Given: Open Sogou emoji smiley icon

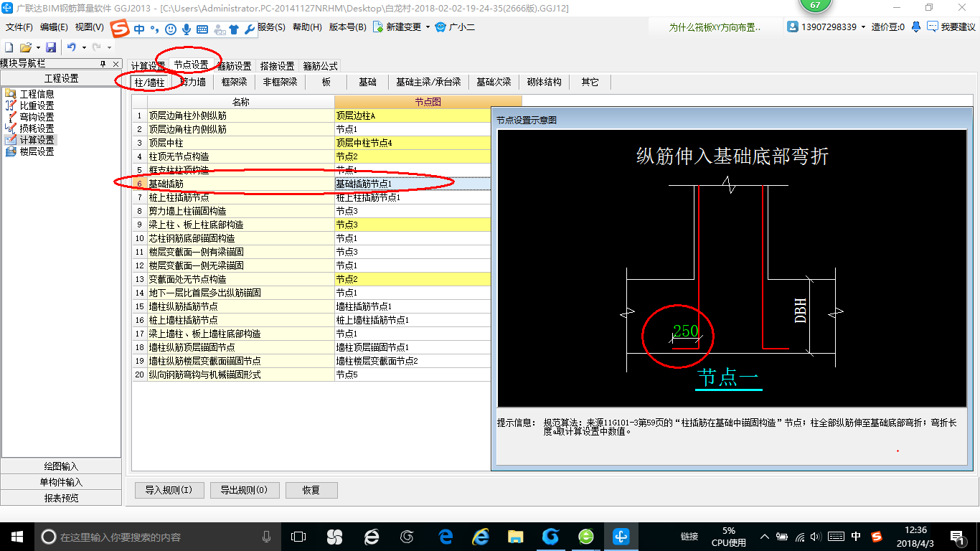Looking at the screenshot, I should pyautogui.click(x=170, y=29).
